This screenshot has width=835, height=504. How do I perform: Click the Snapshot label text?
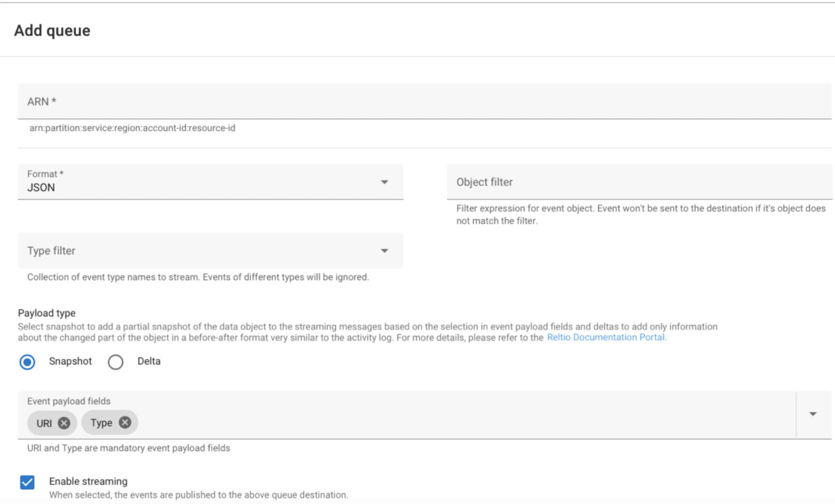point(70,361)
